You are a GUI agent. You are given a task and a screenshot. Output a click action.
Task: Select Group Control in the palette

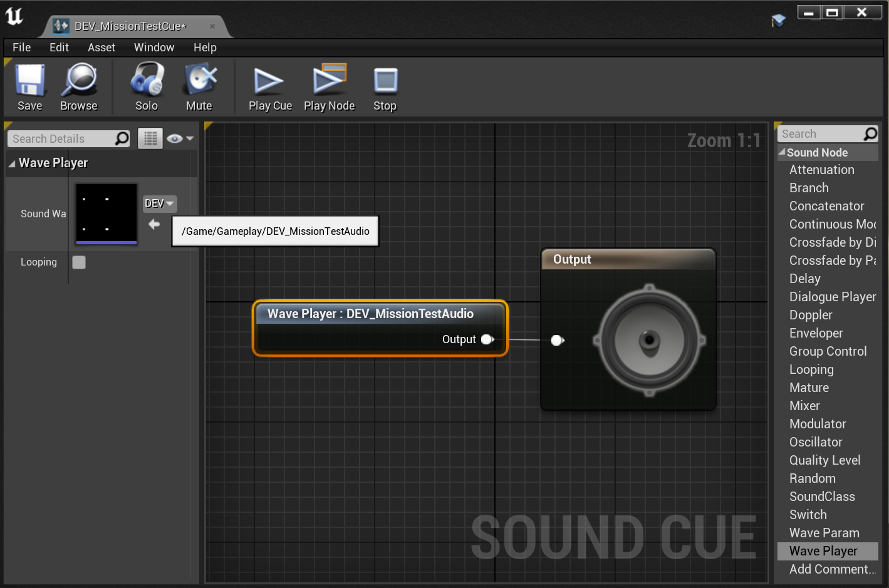[828, 351]
